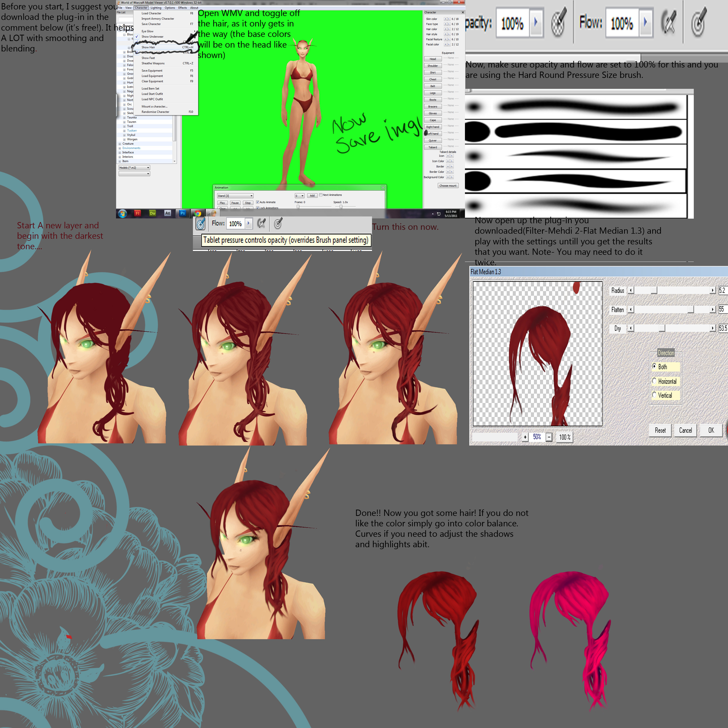Zoom in preview with plus button
This screenshot has width=728, height=728.
pos(525,437)
